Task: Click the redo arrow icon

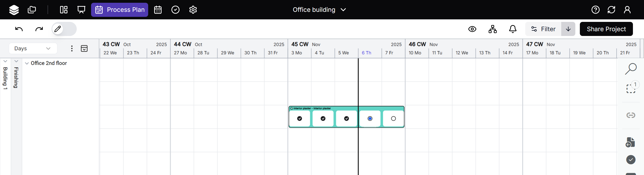Action: [39, 29]
